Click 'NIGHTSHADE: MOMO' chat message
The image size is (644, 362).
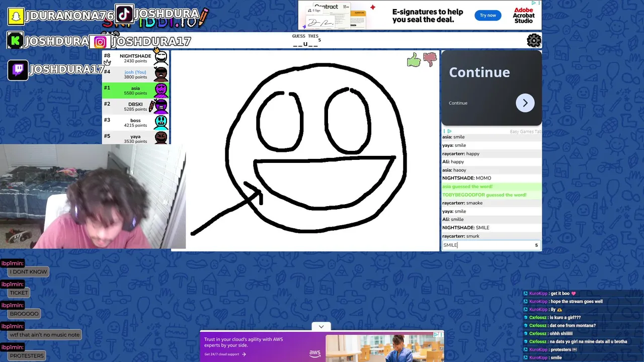tap(492, 178)
